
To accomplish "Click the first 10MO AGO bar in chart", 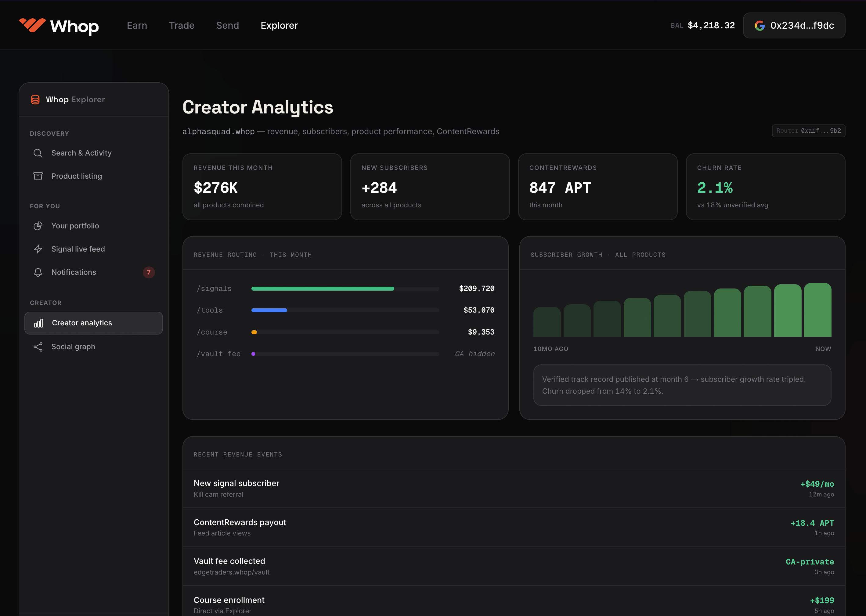I will tap(547, 322).
